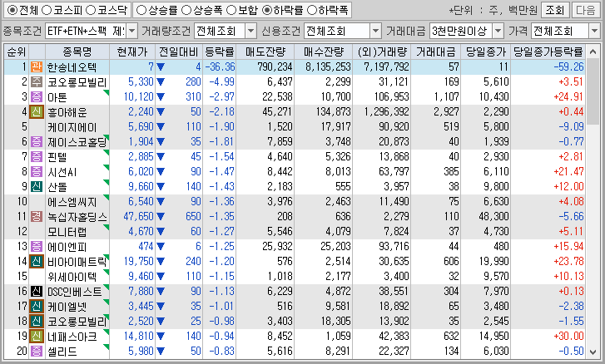The height and width of the screenshot is (364, 605).
Task: Select the 하락폭 radio button
Action: (x=312, y=10)
